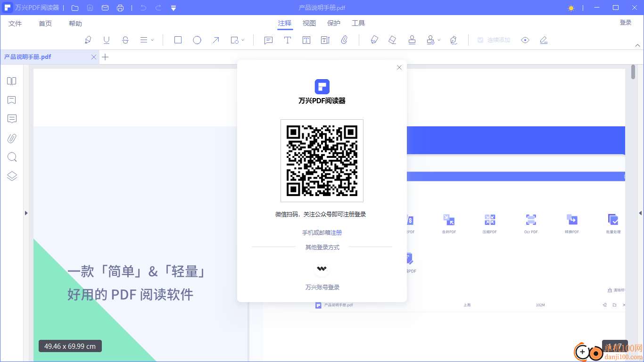Select the strikethrough annotation tool
Image resolution: width=644 pixels, height=362 pixels.
pyautogui.click(x=125, y=40)
